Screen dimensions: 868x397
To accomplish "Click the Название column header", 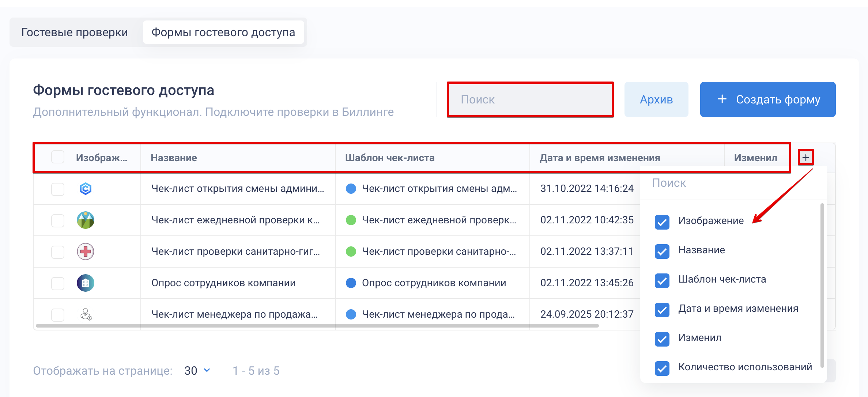I will [x=174, y=158].
